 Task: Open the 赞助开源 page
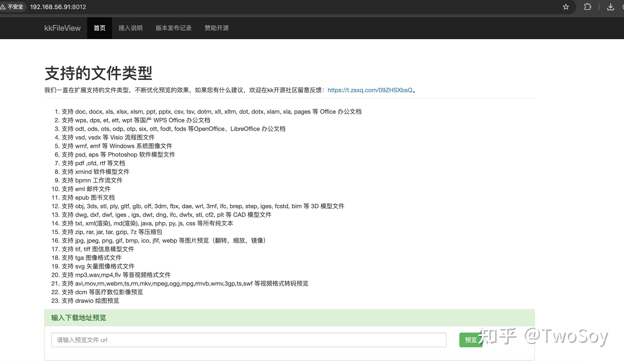[x=216, y=28]
